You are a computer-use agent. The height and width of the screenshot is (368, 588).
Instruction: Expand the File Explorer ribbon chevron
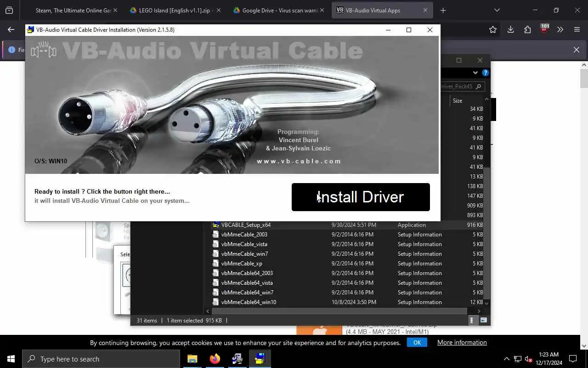pos(475,73)
